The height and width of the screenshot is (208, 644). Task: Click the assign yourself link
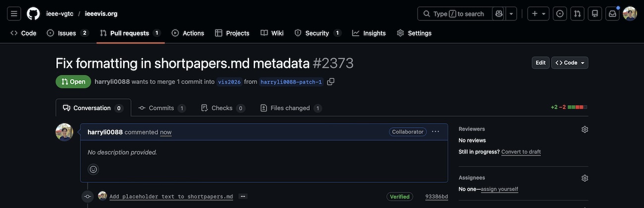[499, 189]
